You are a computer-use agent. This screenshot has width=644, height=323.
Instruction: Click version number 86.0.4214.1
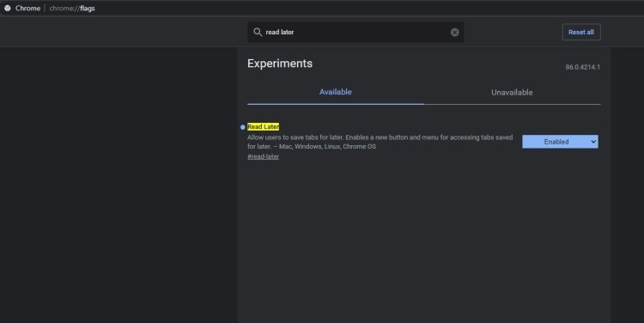(x=582, y=67)
